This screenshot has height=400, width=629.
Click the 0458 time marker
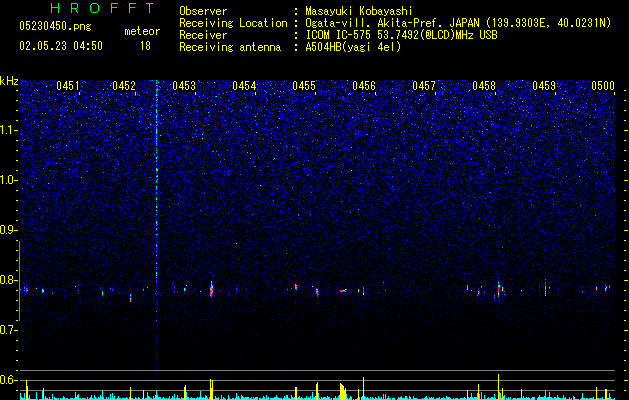[x=484, y=86]
